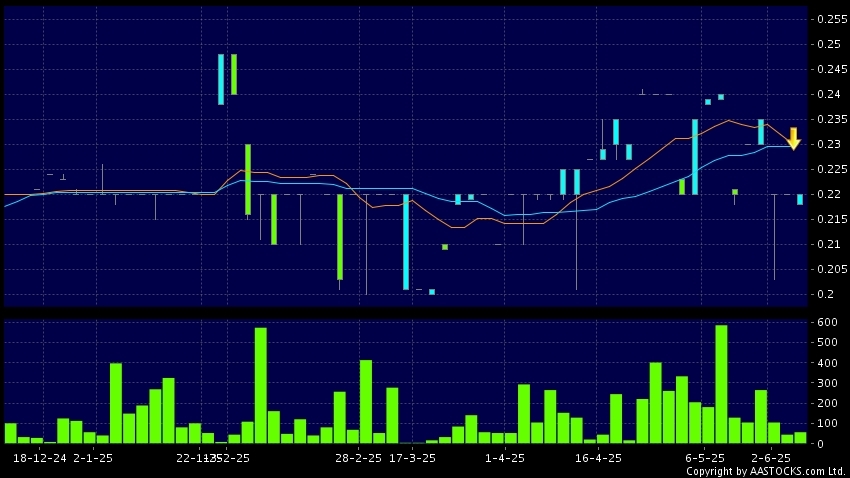The width and height of the screenshot is (850, 478).
Task: Click the 0.22 price axis label
Action: pos(829,194)
